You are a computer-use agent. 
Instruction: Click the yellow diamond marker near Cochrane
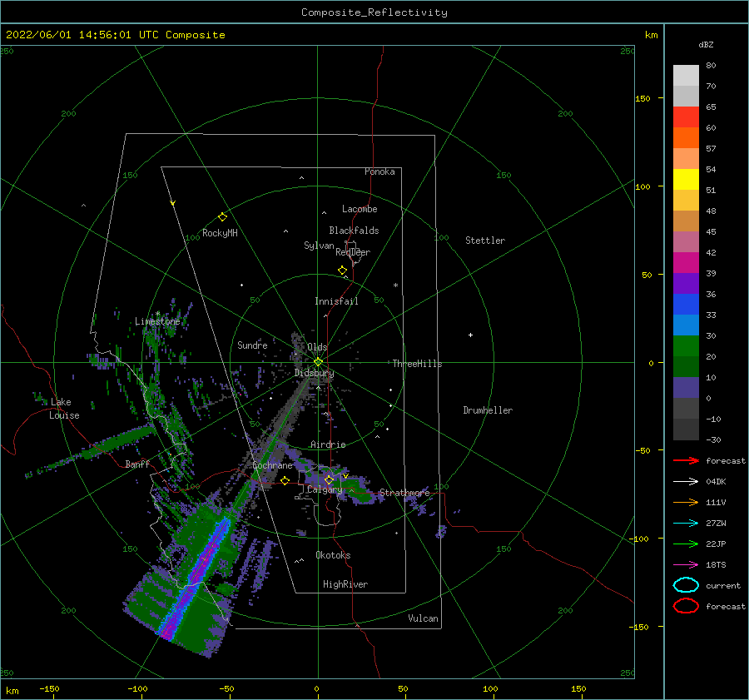[285, 480]
